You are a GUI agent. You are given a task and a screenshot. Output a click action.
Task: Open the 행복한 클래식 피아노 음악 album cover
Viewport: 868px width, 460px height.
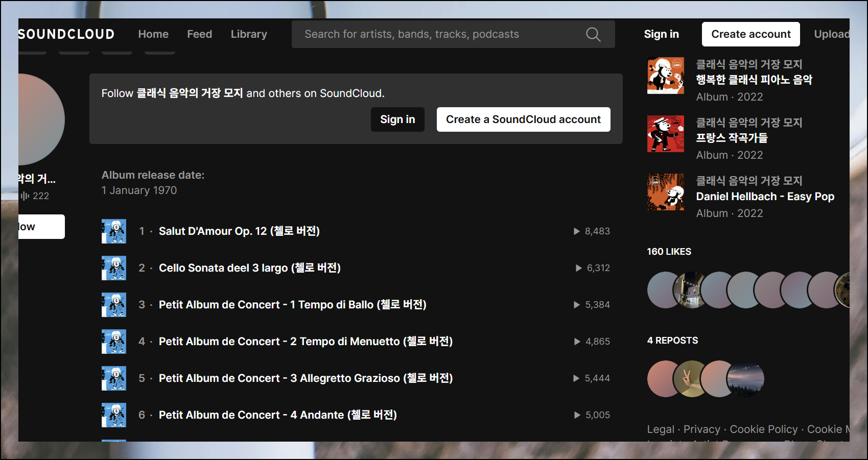pyautogui.click(x=666, y=76)
